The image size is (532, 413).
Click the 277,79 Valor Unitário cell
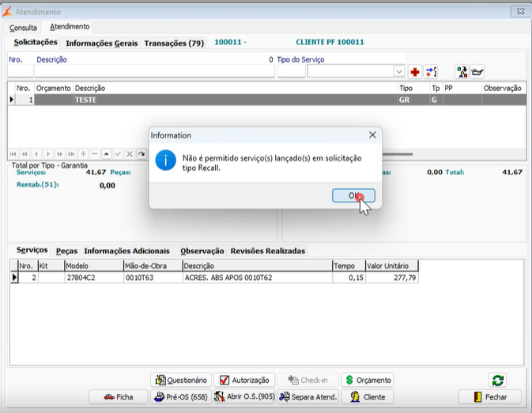coord(392,278)
